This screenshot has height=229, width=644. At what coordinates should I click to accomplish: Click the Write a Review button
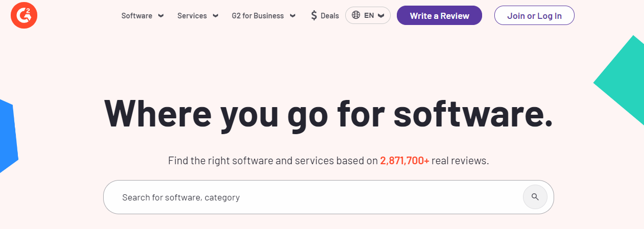[439, 15]
